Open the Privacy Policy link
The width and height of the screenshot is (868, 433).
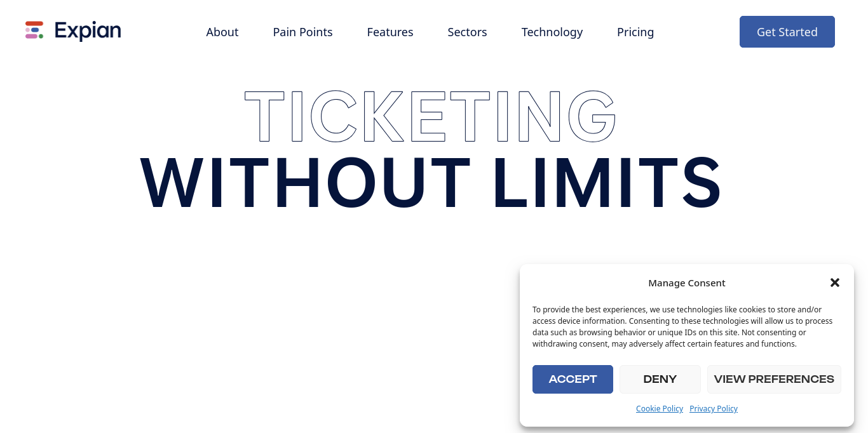[x=714, y=409]
